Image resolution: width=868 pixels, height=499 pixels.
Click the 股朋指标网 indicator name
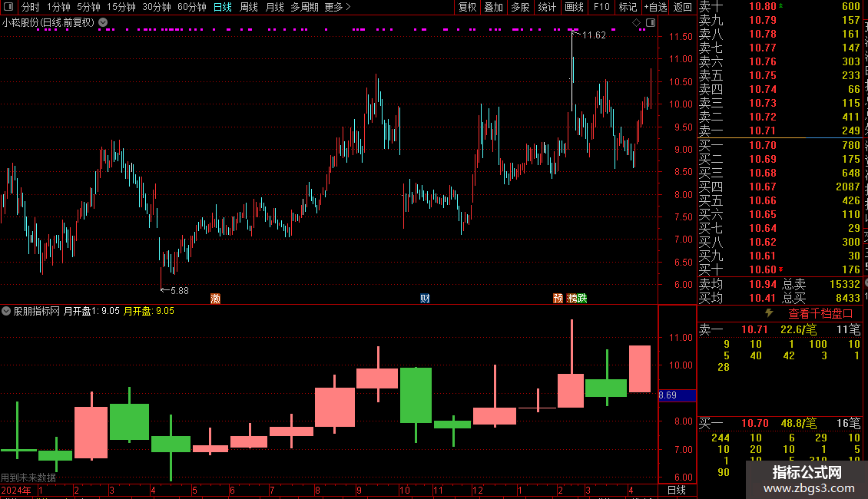click(x=37, y=311)
